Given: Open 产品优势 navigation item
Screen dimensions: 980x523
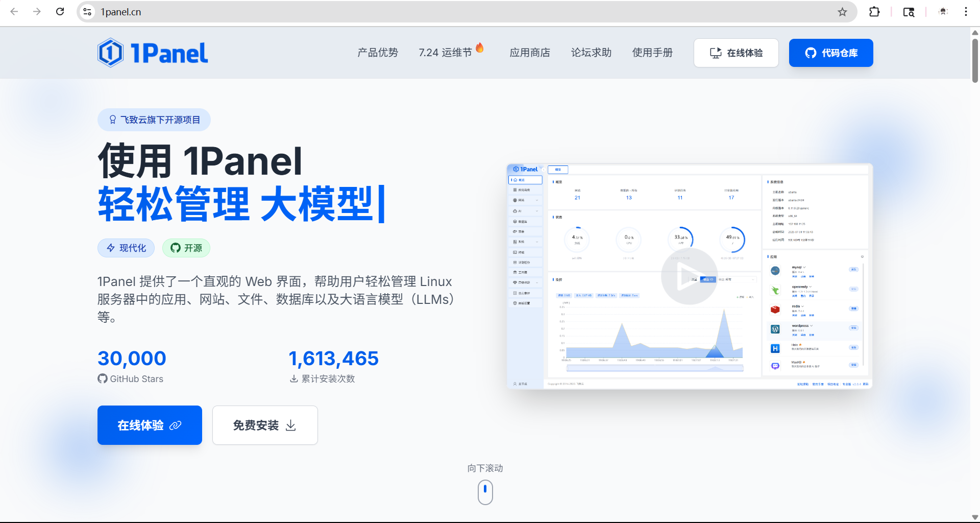Looking at the screenshot, I should point(378,53).
